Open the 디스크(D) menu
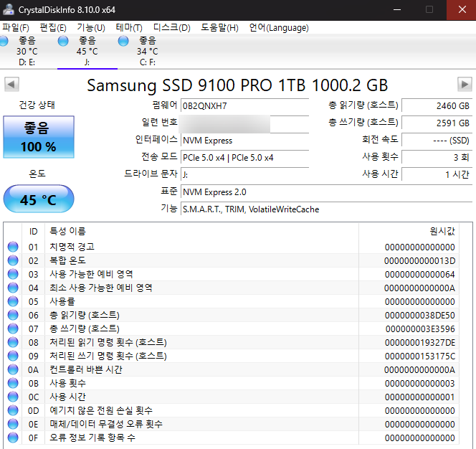 [171, 28]
